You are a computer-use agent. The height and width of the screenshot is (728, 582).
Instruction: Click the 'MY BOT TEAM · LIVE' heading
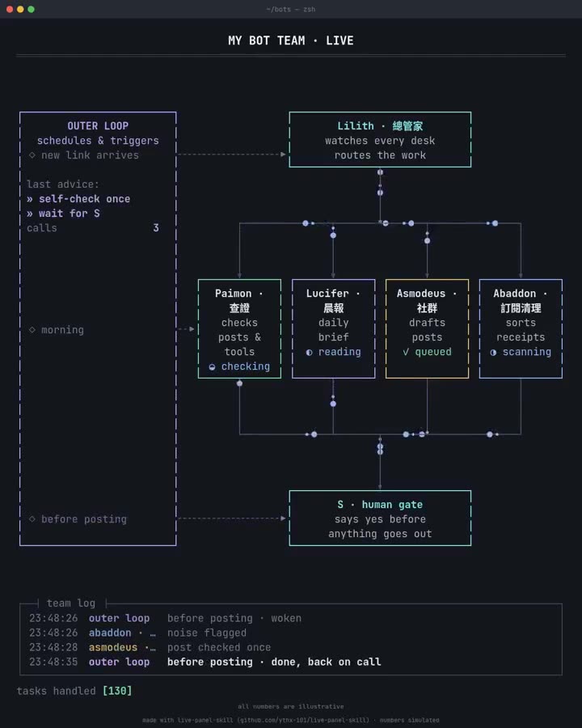pyautogui.click(x=290, y=40)
